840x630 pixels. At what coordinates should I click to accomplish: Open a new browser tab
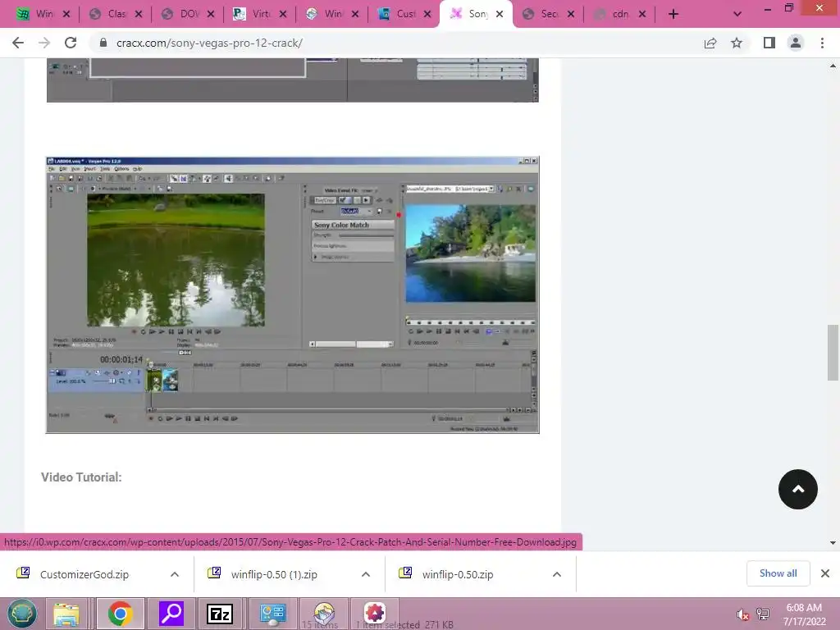[x=673, y=15]
